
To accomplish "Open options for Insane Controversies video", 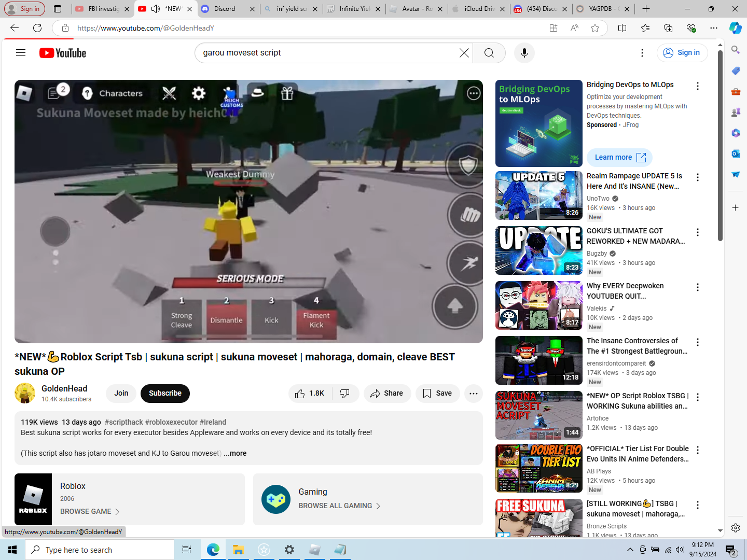I will (698, 342).
